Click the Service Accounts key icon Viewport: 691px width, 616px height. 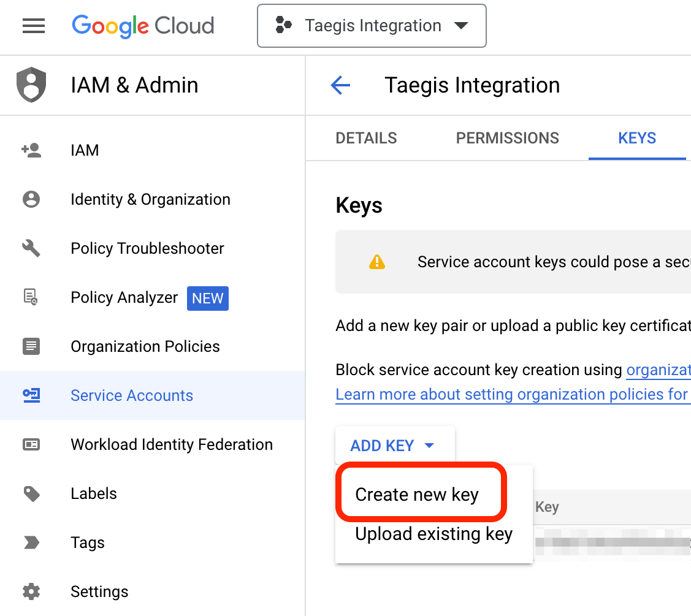(x=31, y=395)
